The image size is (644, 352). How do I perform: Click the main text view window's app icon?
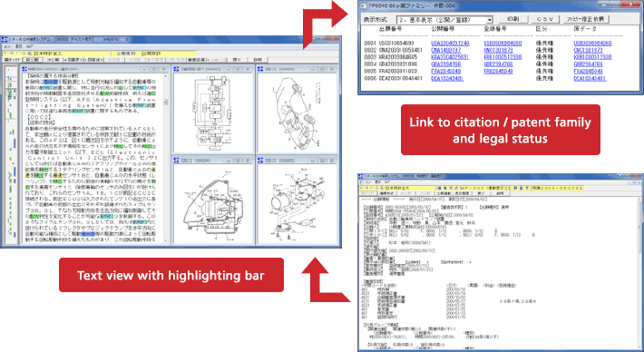(x=5, y=39)
